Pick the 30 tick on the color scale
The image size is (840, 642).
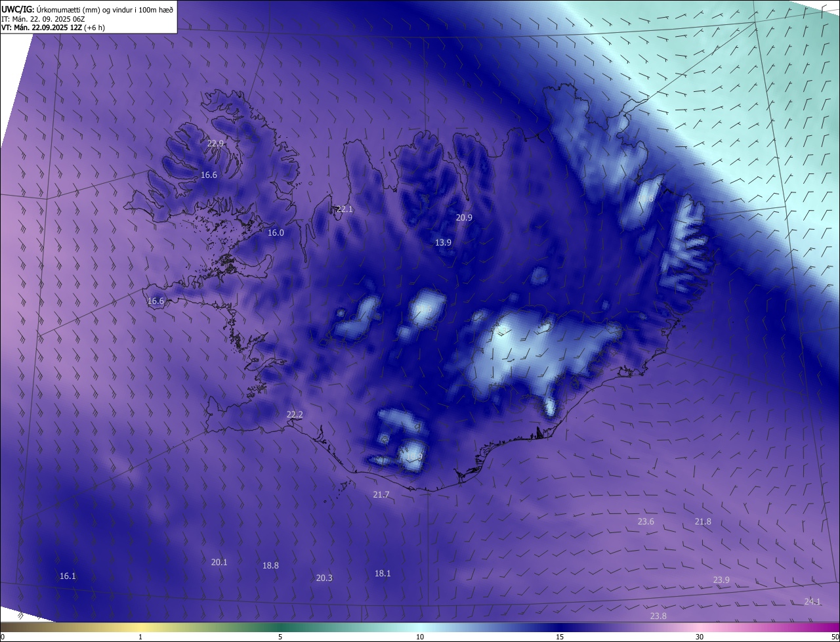tap(700, 637)
